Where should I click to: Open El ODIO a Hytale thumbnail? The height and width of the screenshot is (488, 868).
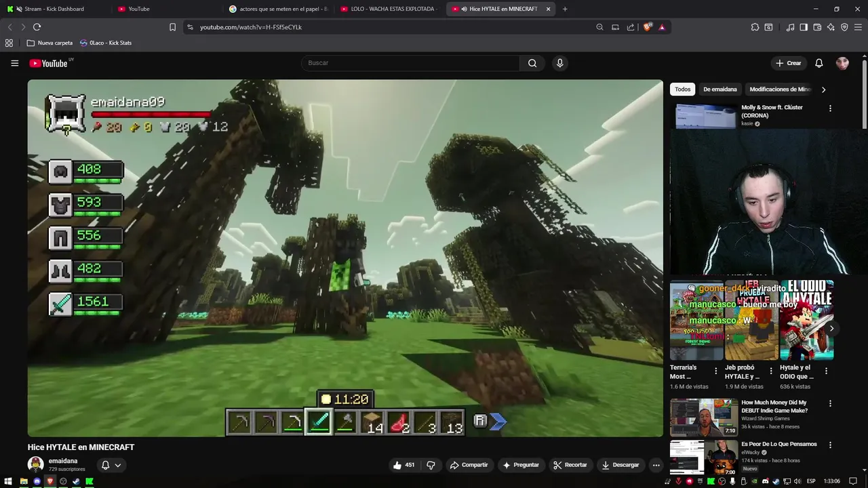[806, 320]
